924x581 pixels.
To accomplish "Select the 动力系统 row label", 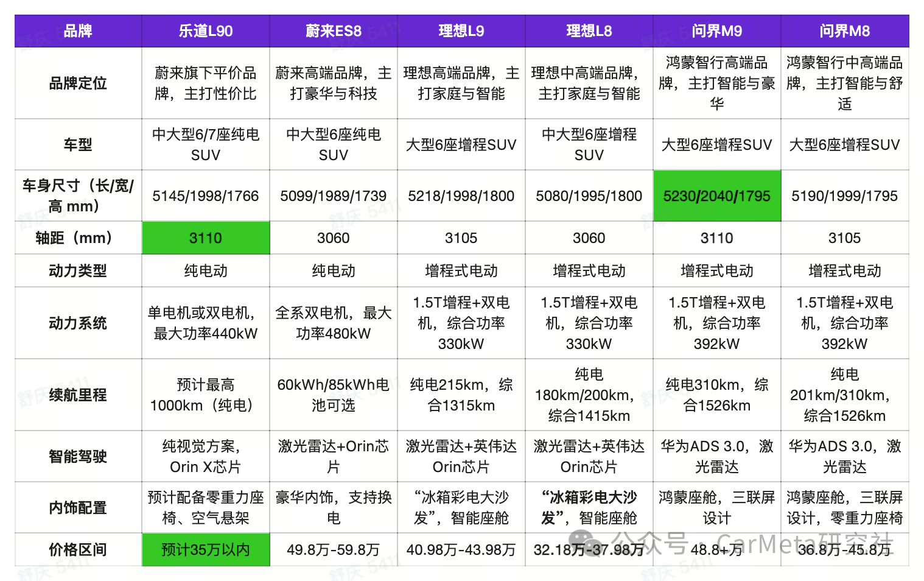I will coord(78,323).
